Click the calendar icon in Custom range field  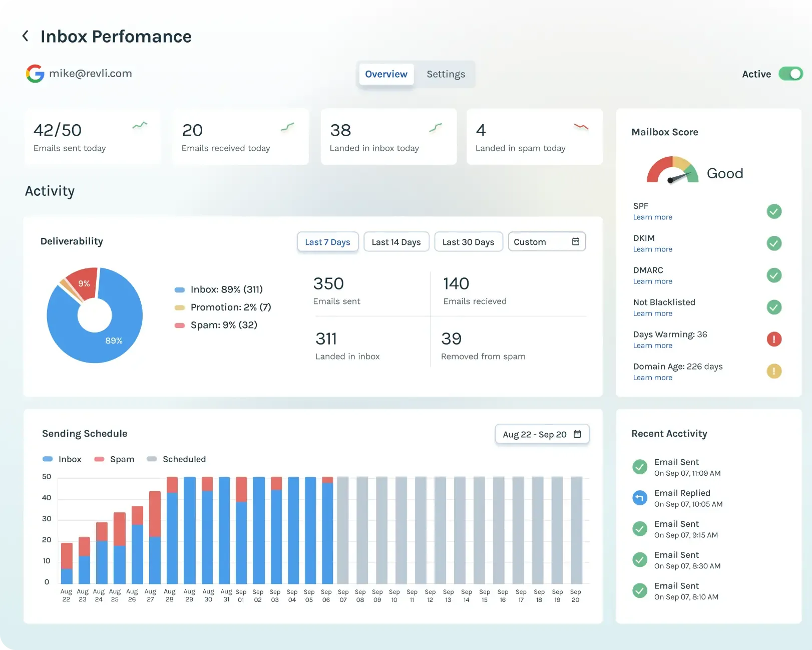(x=576, y=241)
